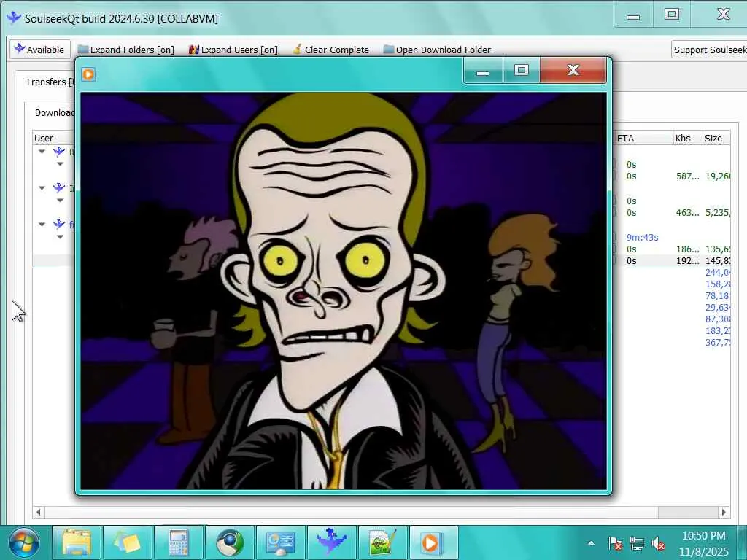747x560 pixels.
Task: Toggle Expand Folders [on] in toolbar
Action: pyautogui.click(x=125, y=50)
